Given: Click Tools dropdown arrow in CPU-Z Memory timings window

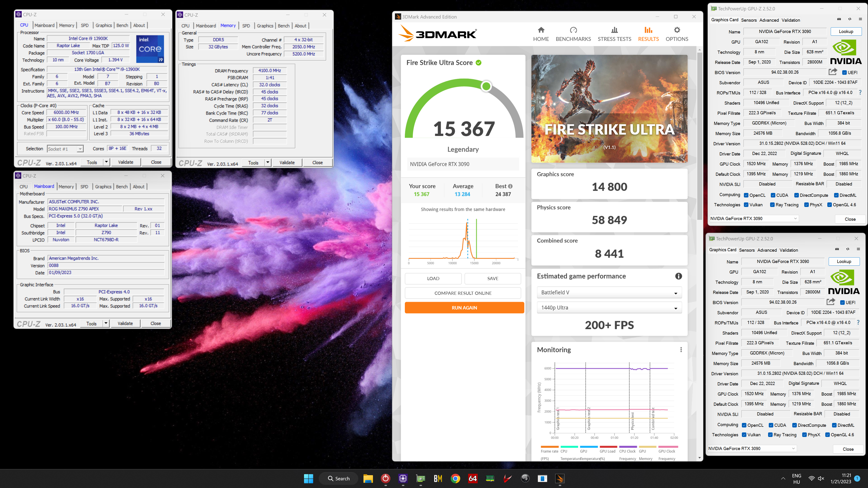Looking at the screenshot, I should click(268, 162).
